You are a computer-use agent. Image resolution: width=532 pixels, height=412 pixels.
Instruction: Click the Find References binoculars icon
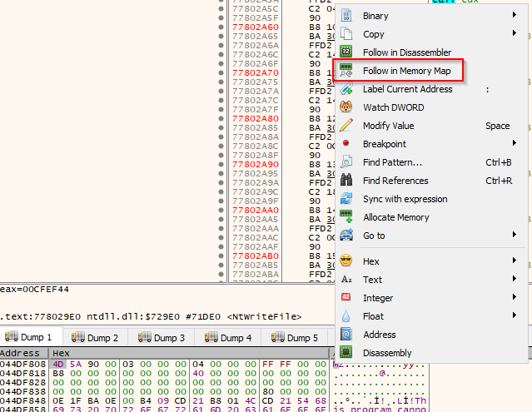(346, 181)
